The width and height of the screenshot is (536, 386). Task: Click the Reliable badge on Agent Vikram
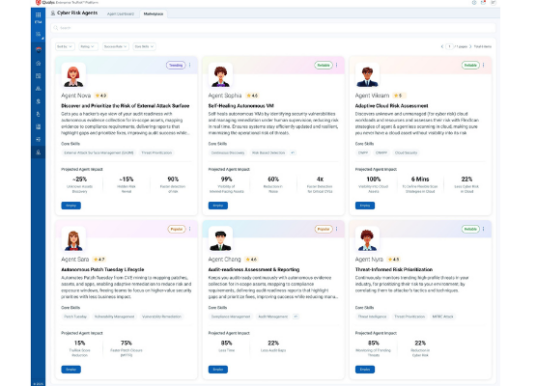tap(470, 65)
